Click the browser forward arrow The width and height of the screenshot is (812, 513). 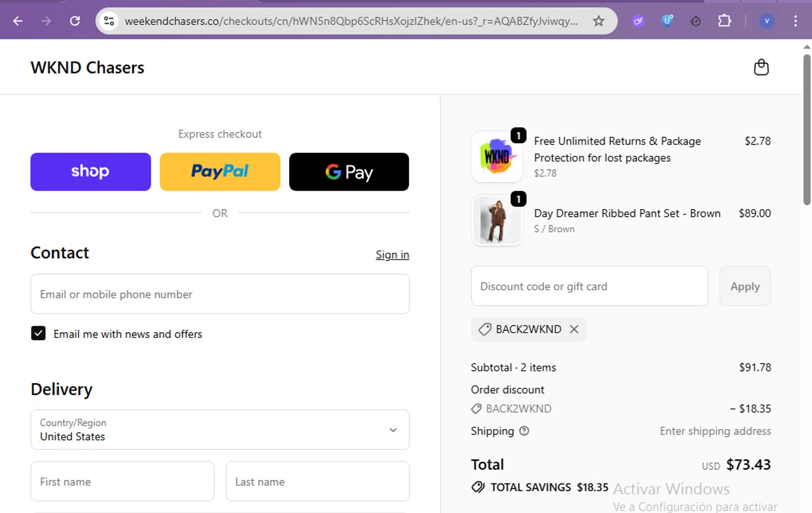47,21
